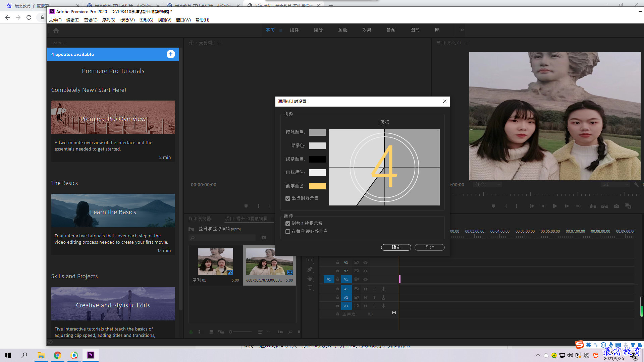644x362 pixels.
Task: Toggle project write lock green icon
Action: [191, 332]
